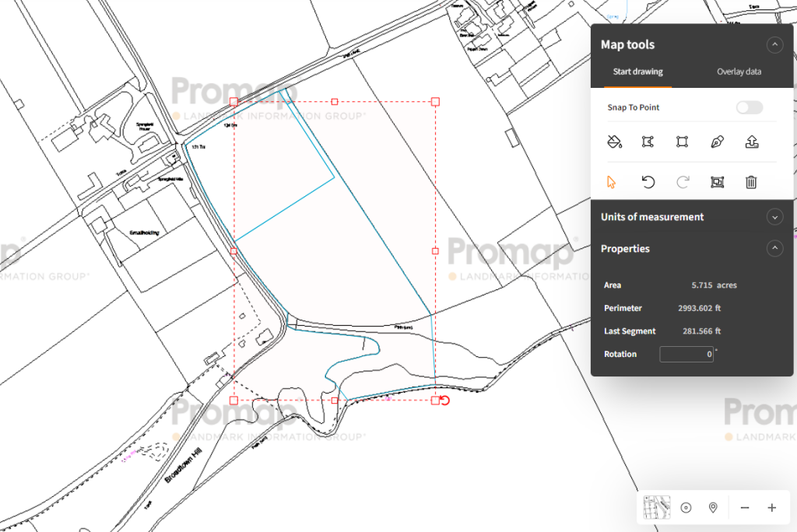Delete selection with the trash icon

coord(751,182)
